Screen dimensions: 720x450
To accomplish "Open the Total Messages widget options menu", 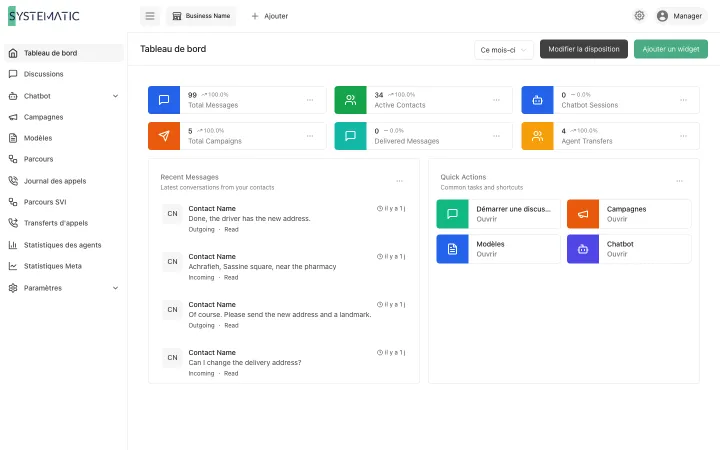I will (310, 100).
